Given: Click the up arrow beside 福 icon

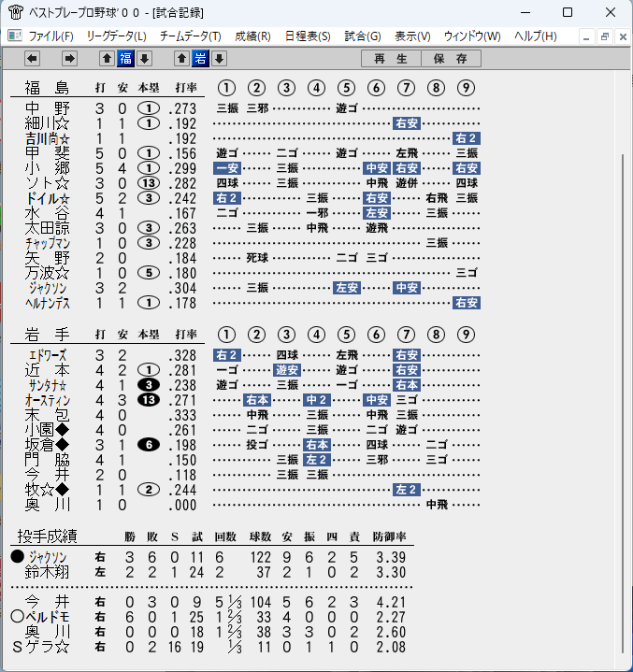Looking at the screenshot, I should pos(107,58).
